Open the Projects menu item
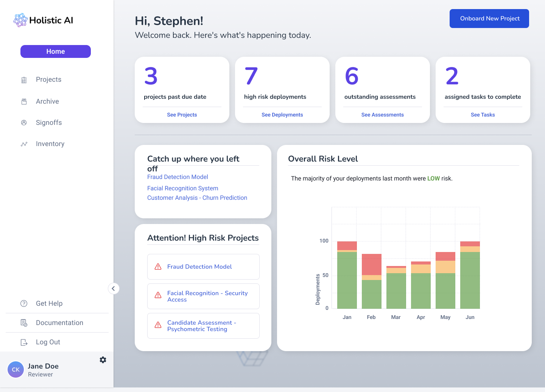This screenshot has height=392, width=545. tap(48, 79)
